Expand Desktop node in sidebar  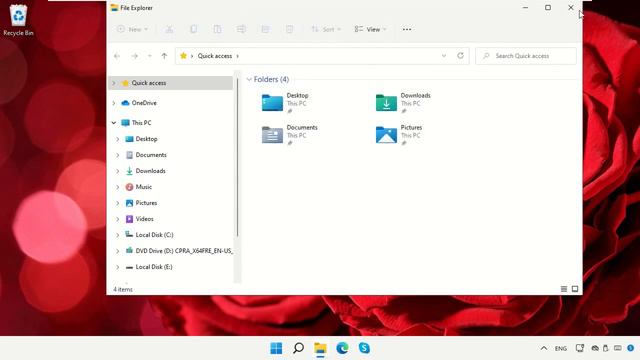click(x=118, y=139)
